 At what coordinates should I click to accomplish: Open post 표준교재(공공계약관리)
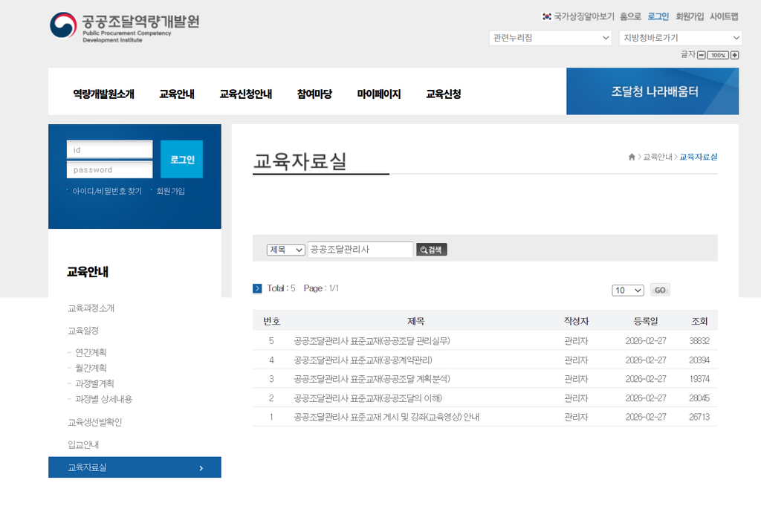click(x=363, y=360)
